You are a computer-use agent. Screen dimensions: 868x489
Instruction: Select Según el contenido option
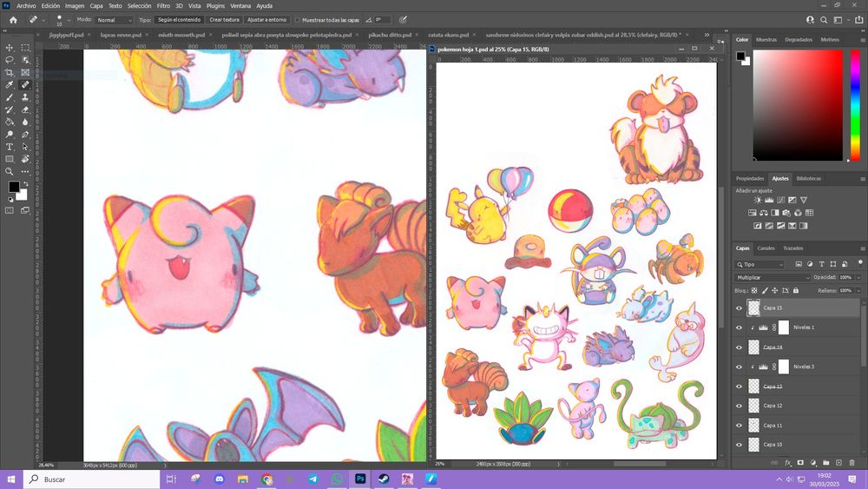coord(180,20)
